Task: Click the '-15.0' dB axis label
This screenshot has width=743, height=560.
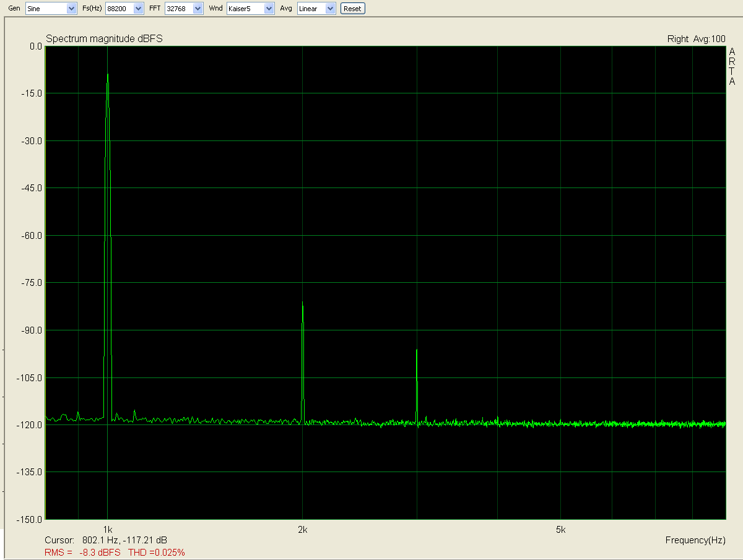Action: [x=32, y=93]
